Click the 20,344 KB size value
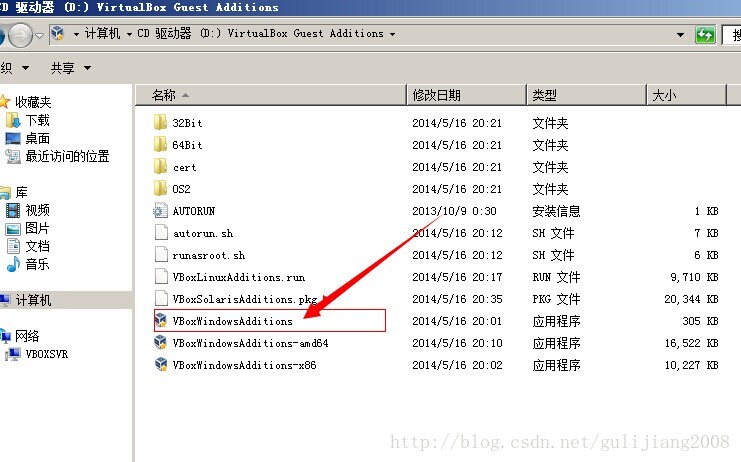Image resolution: width=741 pixels, height=462 pixels. pyautogui.click(x=691, y=299)
